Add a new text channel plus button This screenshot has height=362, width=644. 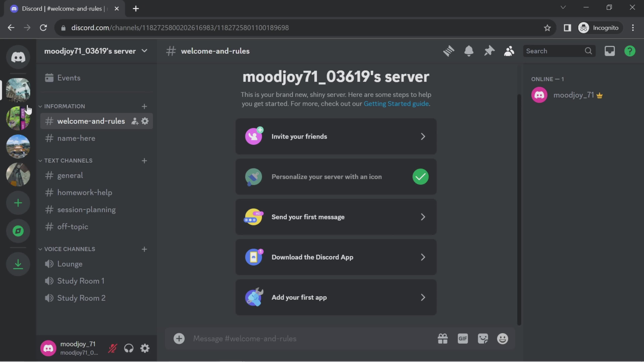[x=145, y=160]
